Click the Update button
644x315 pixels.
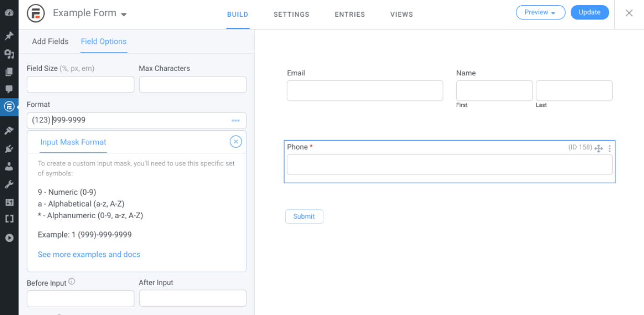click(x=590, y=13)
